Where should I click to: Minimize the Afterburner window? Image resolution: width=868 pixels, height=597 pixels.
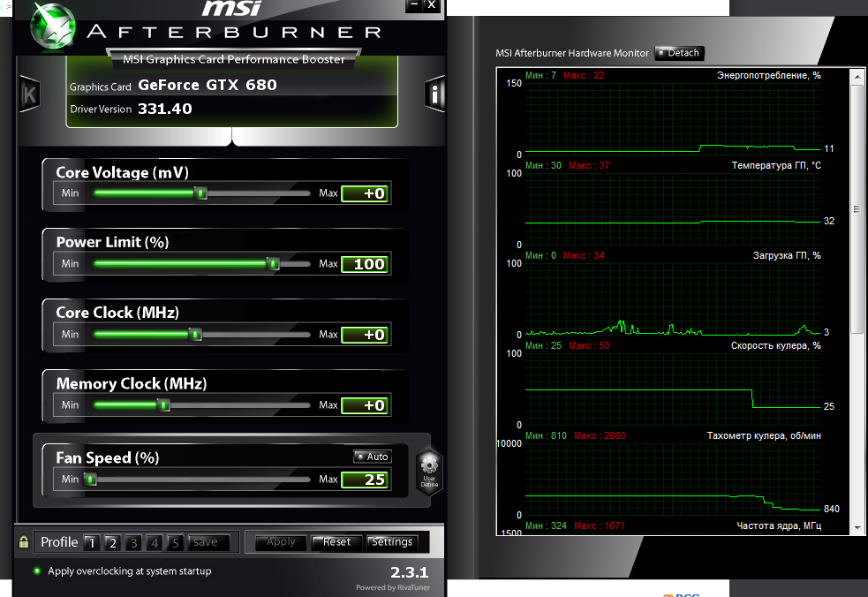point(414,5)
